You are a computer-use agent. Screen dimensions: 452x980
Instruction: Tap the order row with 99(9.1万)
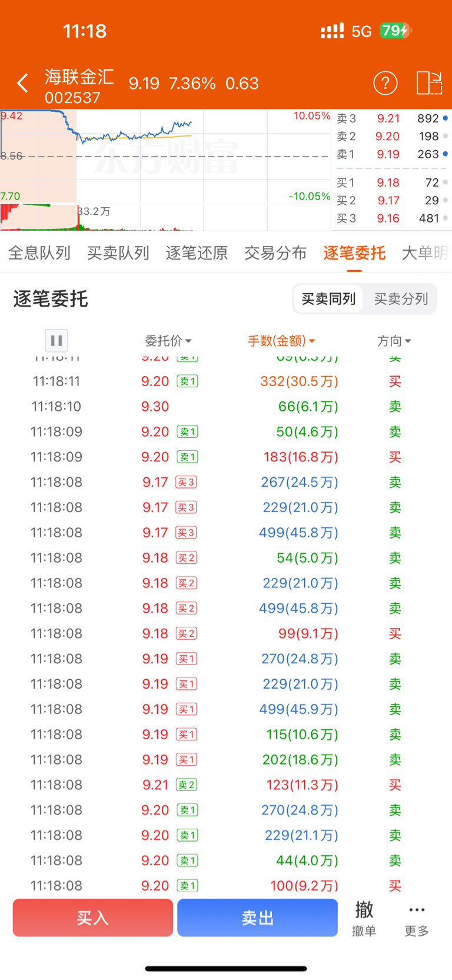(226, 634)
